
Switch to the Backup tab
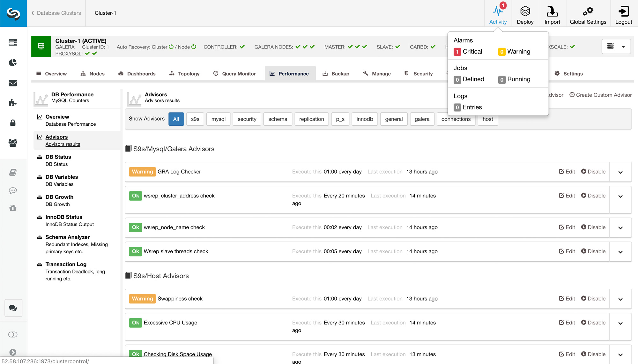click(x=336, y=74)
